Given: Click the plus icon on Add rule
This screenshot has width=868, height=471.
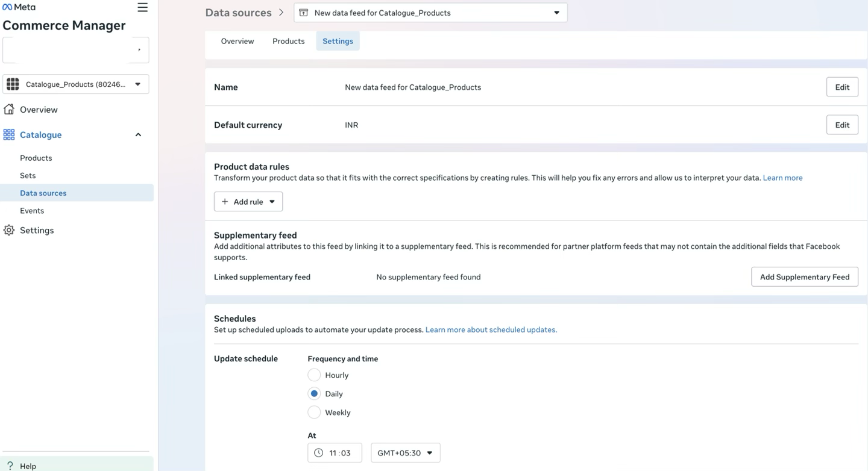Looking at the screenshot, I should 225,202.
